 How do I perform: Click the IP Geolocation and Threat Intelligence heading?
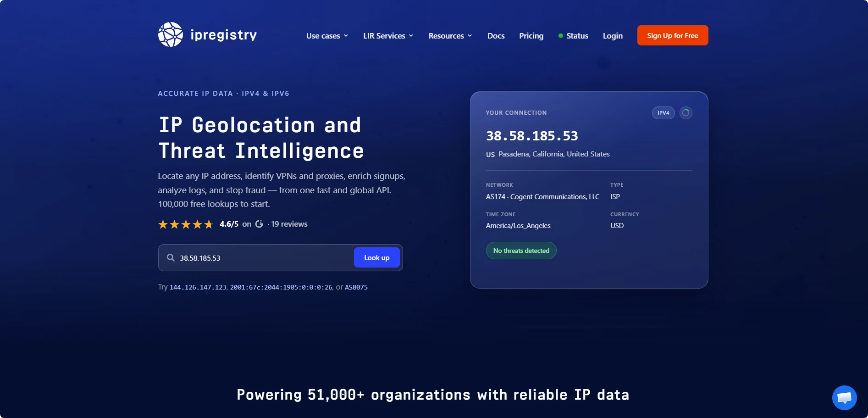tap(261, 138)
